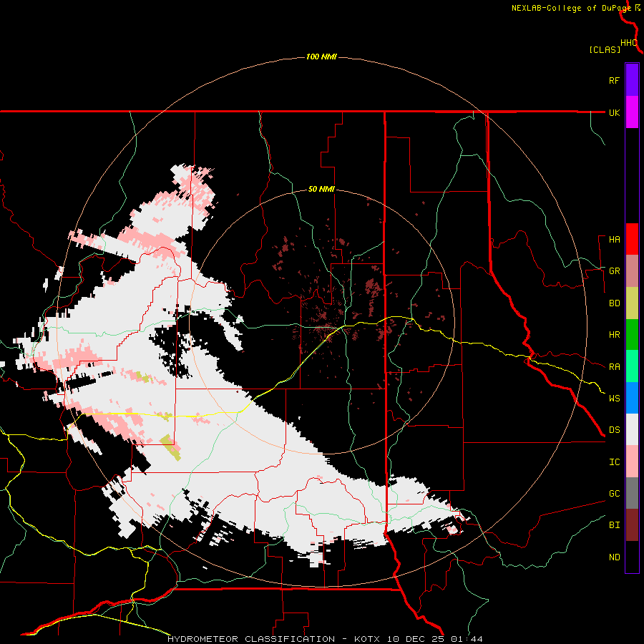Click the 50 NMI range ring label
Screen dimensions: 644x644
(321, 189)
